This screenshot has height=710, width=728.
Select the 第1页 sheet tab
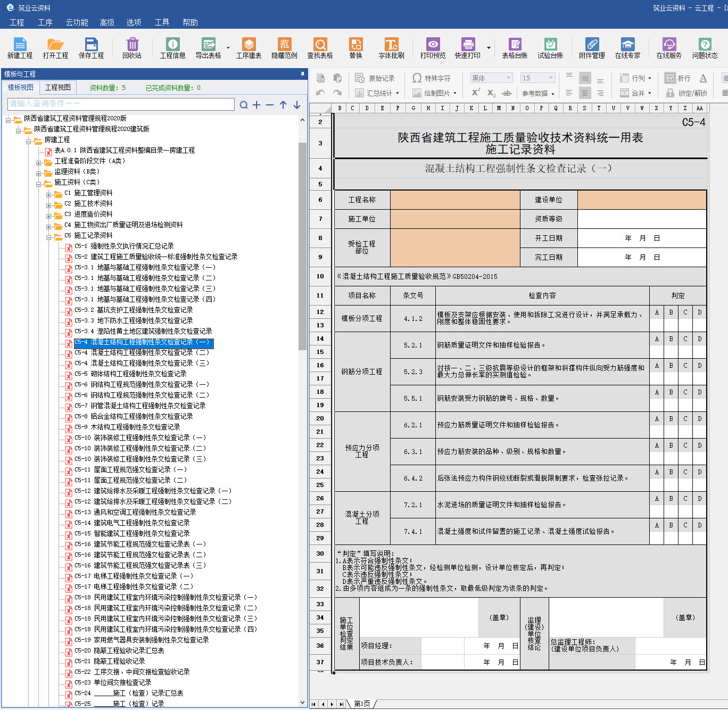pos(362,704)
